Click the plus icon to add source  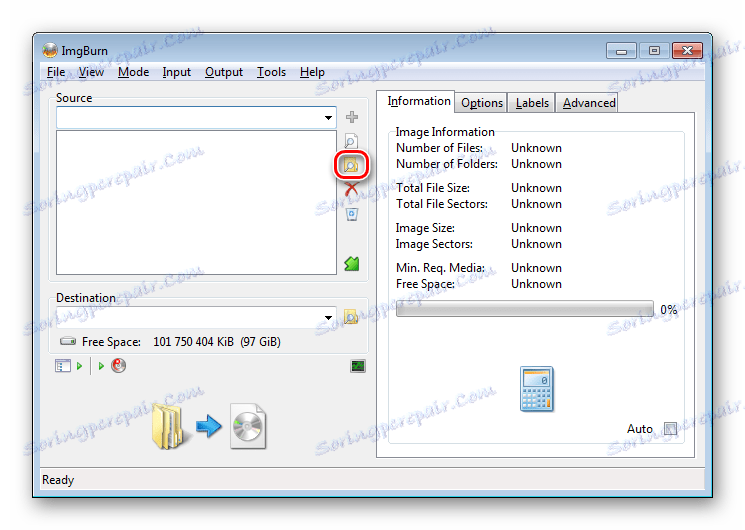352,117
